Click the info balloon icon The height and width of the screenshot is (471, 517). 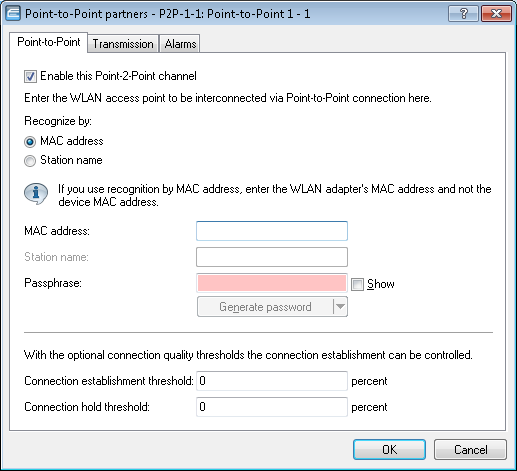click(x=36, y=193)
